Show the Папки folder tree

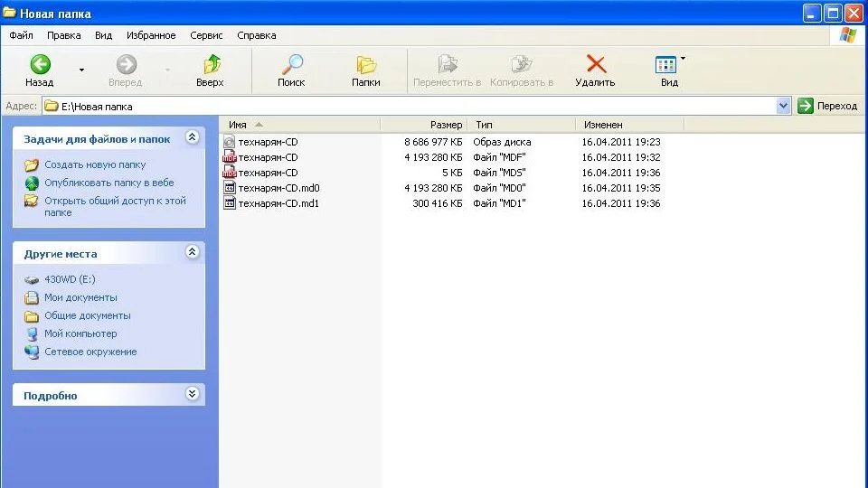tap(366, 70)
